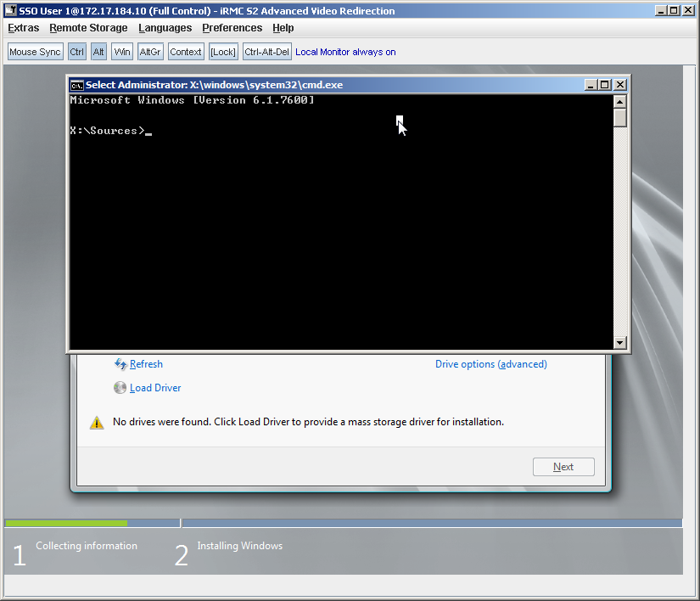Toggle the [Lock] button
The height and width of the screenshot is (601, 700).
[x=223, y=52]
